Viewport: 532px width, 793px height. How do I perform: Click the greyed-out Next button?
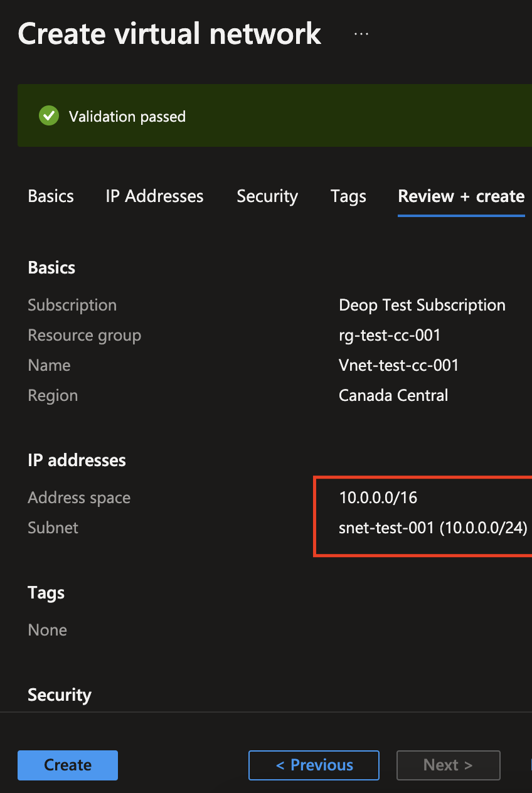pos(448,765)
